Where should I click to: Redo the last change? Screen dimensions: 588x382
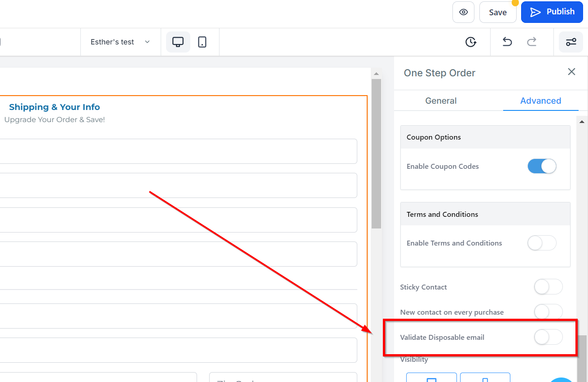(532, 42)
